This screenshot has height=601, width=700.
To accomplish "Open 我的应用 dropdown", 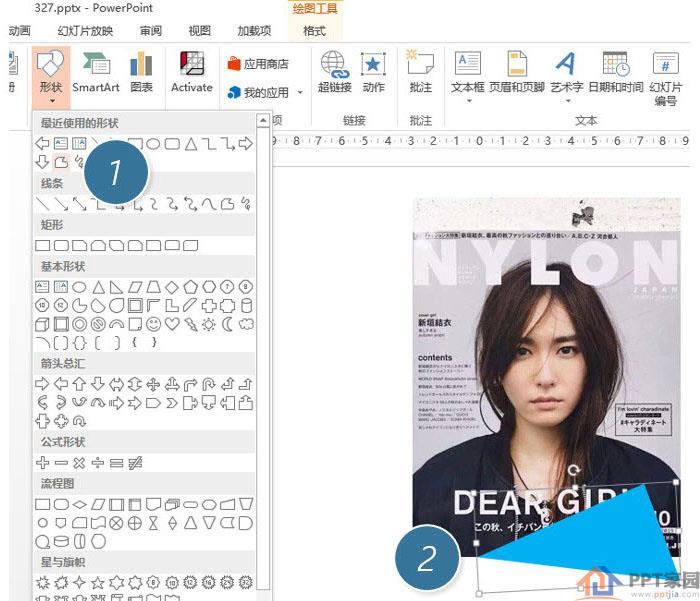I will 265,92.
